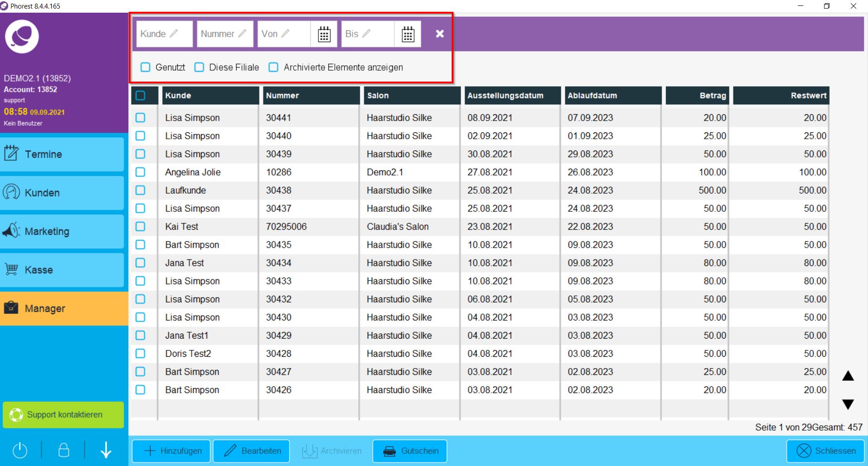Select voucher number 70295006
The width and height of the screenshot is (868, 466).
(x=286, y=227)
